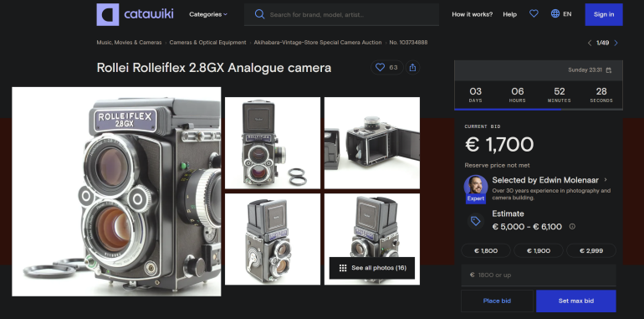Choose quick bid € 1,900
This screenshot has height=319, width=644.
[x=539, y=250]
